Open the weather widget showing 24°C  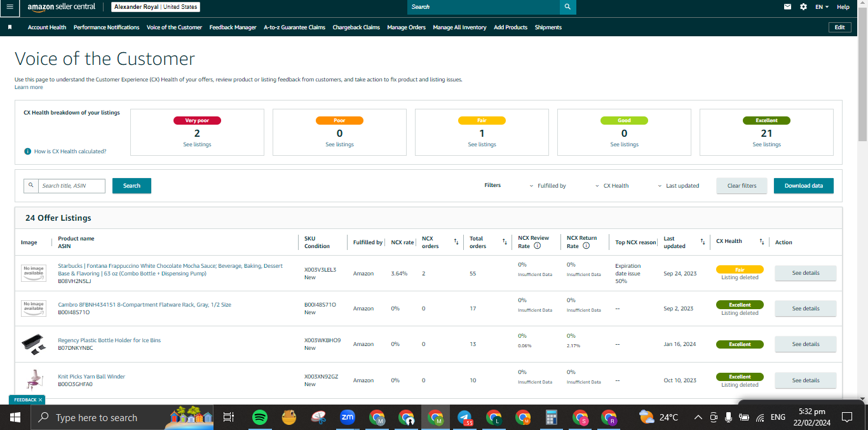coord(659,417)
